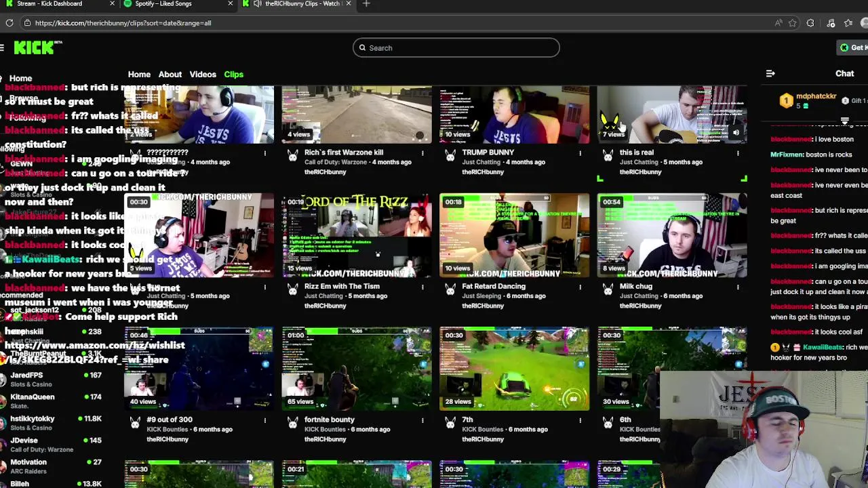868x488 pixels.
Task: Click the channel icon beside 6th clip
Action: coord(608,423)
